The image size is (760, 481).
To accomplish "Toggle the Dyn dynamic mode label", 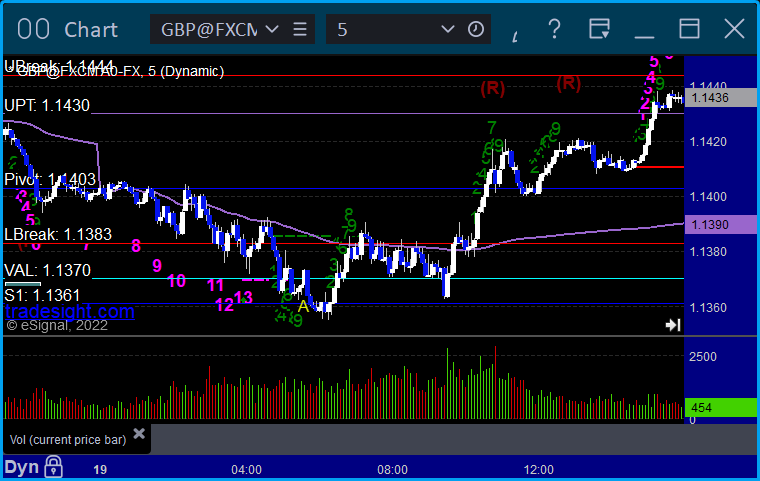I will [x=21, y=467].
